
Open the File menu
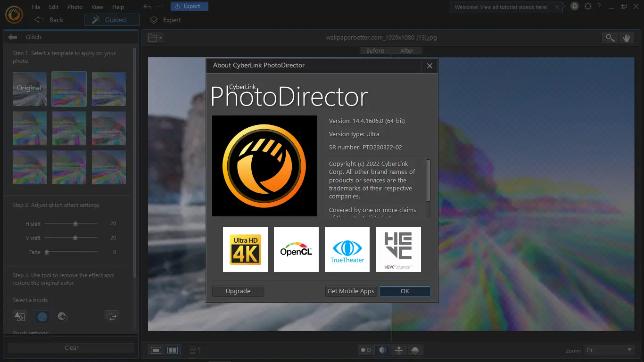(36, 7)
